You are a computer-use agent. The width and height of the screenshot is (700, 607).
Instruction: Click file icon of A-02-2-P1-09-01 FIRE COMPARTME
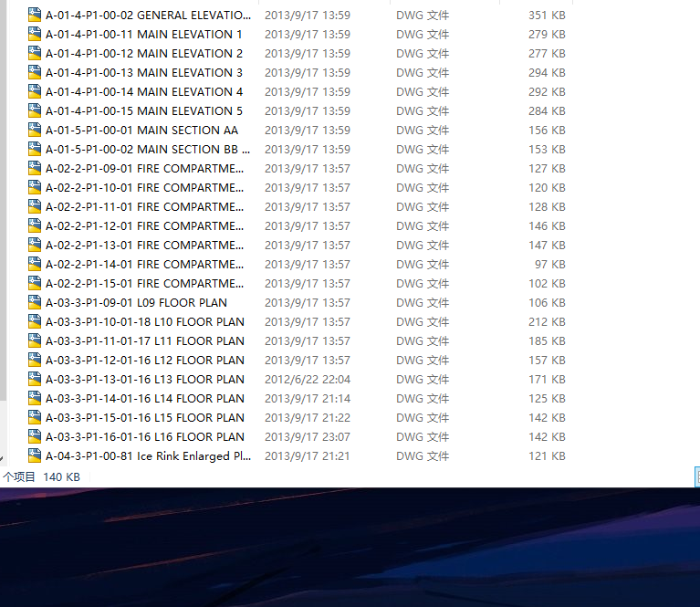pos(35,168)
